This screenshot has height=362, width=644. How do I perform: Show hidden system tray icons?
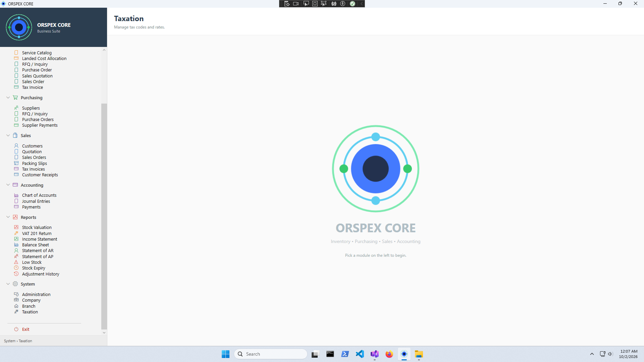[592, 354]
